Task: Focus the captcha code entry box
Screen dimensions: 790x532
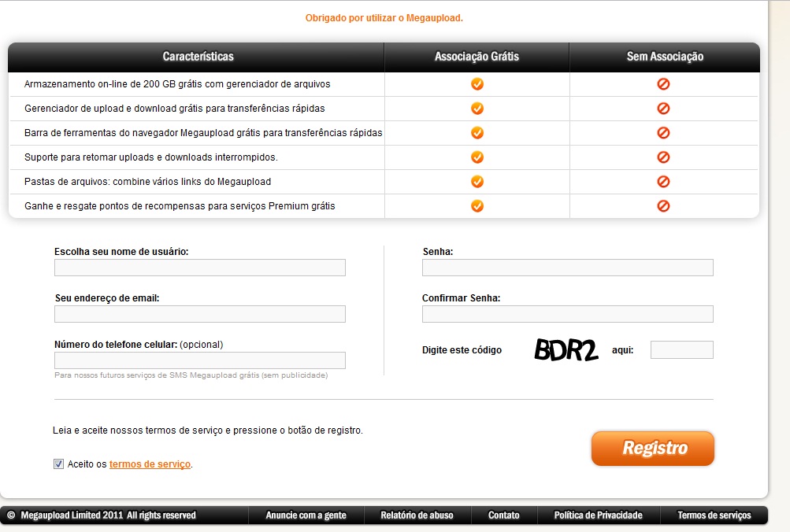Action: click(x=681, y=349)
